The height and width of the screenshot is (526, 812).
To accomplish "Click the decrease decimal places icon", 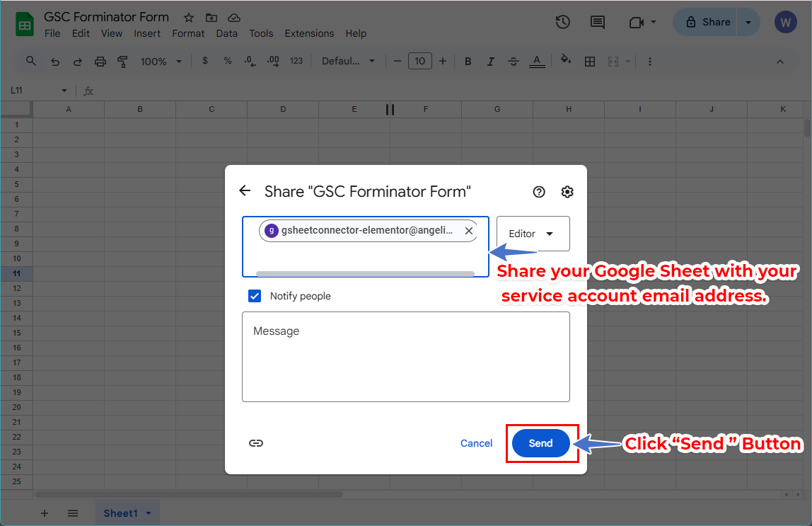I will point(250,61).
